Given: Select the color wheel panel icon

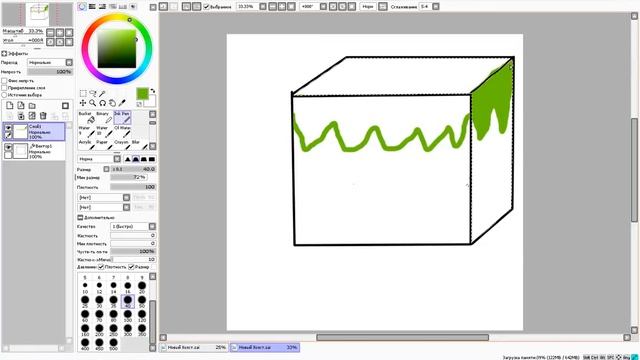Looking at the screenshot, I should [x=82, y=7].
